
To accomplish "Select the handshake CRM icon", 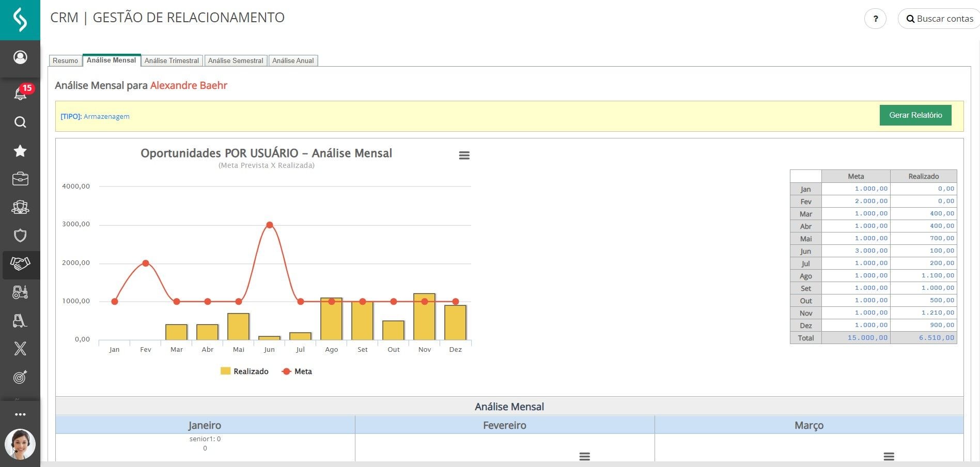I will coord(20,264).
